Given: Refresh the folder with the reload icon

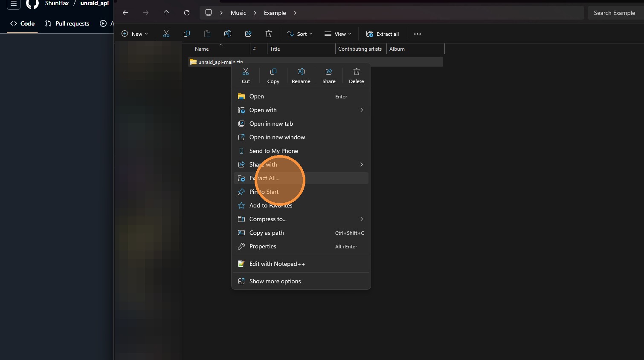Looking at the screenshot, I should pyautogui.click(x=187, y=13).
